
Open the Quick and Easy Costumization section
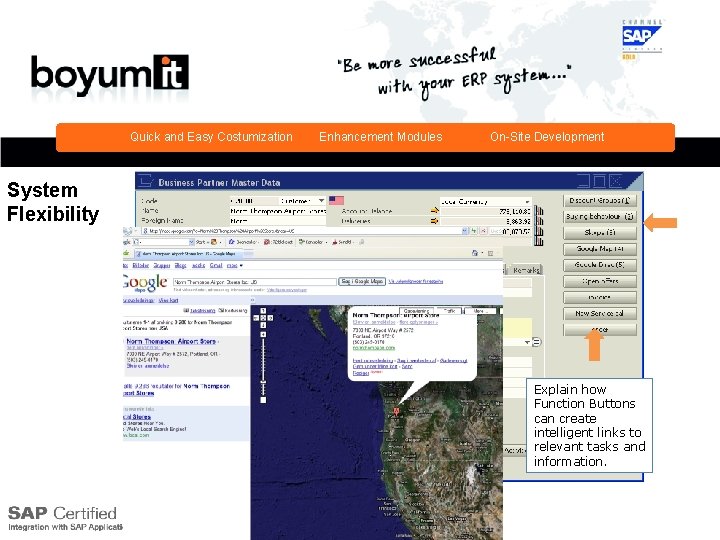pos(211,137)
